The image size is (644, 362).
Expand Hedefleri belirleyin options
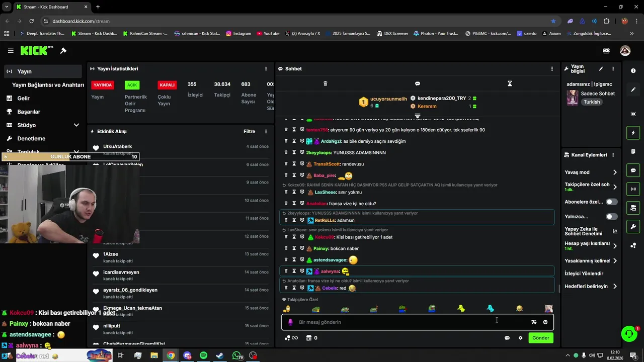pos(615,287)
